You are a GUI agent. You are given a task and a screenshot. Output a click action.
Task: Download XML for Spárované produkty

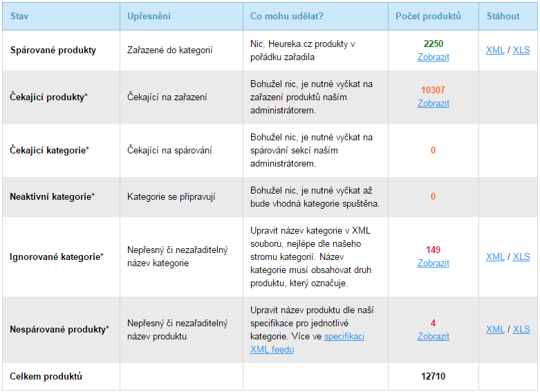tap(495, 50)
